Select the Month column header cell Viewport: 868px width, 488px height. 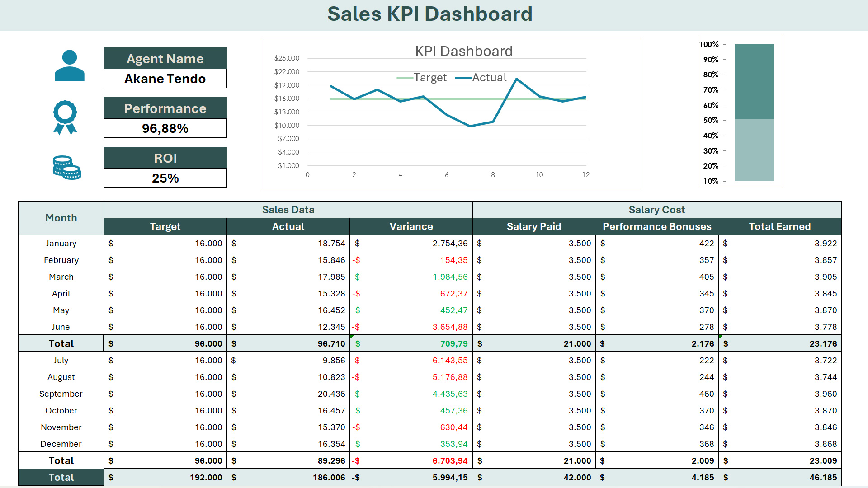point(61,218)
